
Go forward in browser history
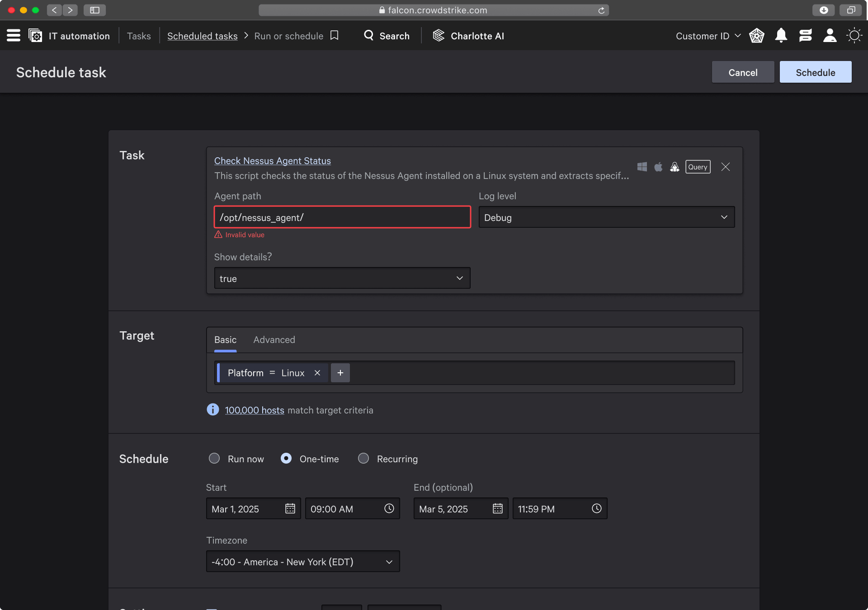click(70, 10)
